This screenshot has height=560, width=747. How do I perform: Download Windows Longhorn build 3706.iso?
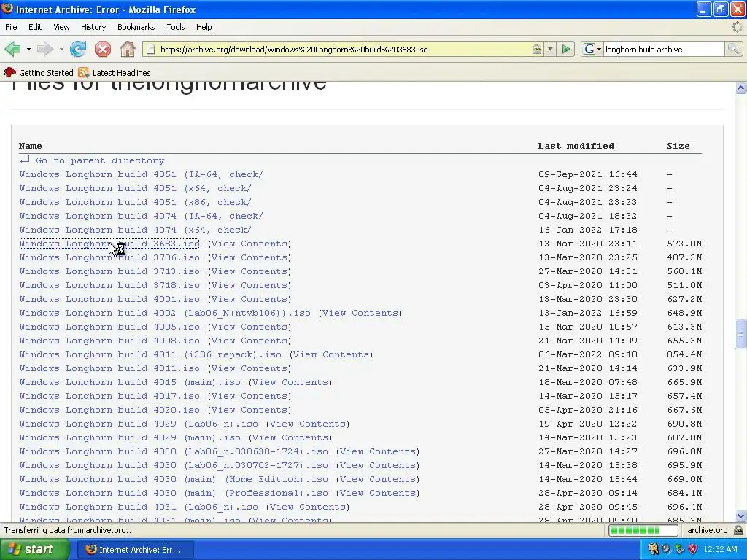(109, 257)
